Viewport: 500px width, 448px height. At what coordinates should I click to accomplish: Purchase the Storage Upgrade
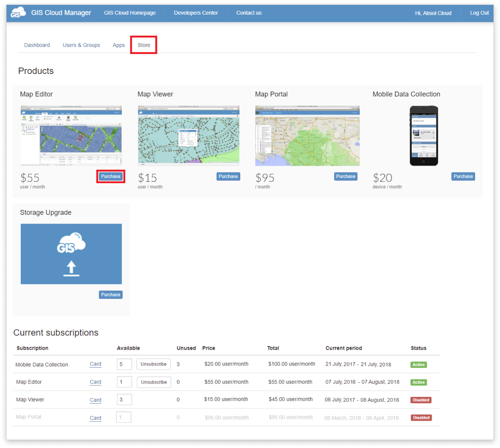(111, 294)
